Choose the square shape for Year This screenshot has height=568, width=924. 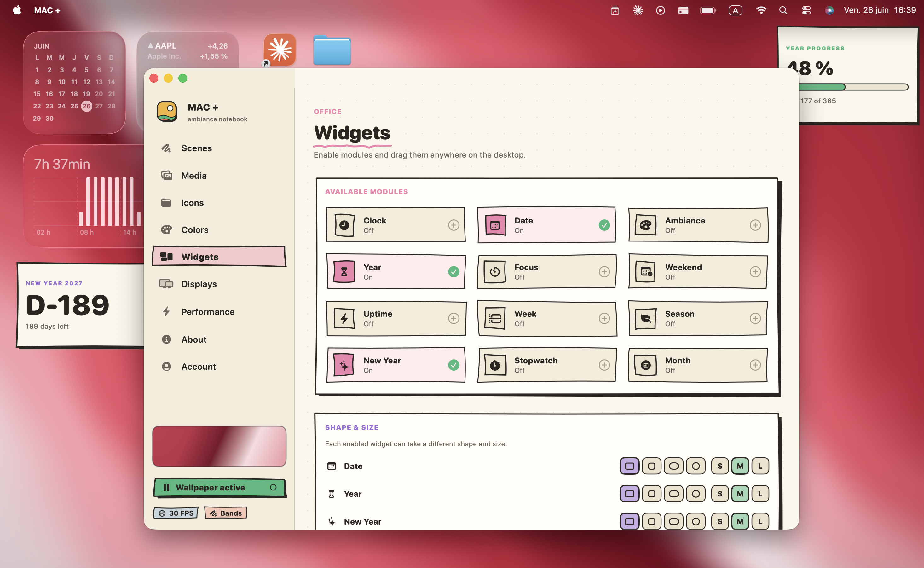pyautogui.click(x=651, y=494)
